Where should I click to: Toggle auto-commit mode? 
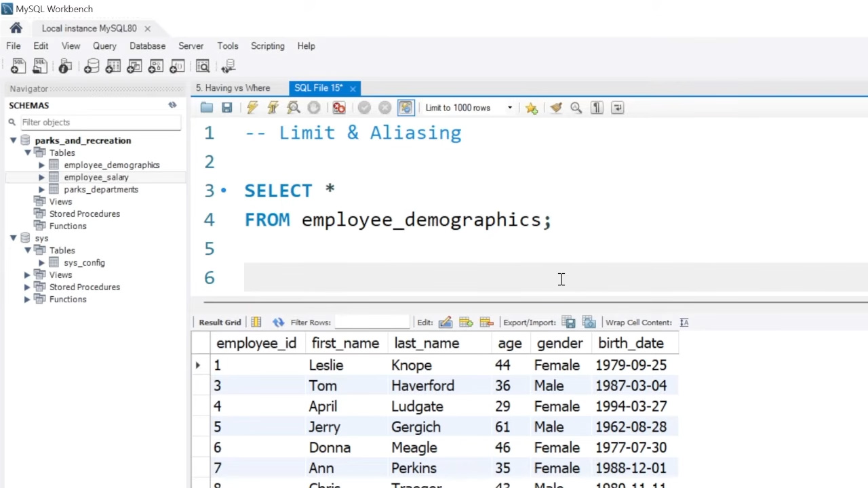[406, 108]
